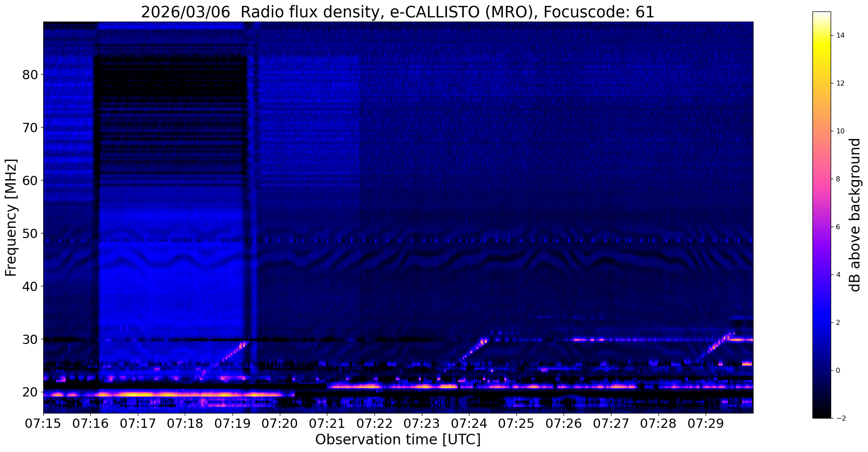This screenshot has height=452, width=868.
Task: Click the 07:17 time tick label
Action: pos(138,423)
